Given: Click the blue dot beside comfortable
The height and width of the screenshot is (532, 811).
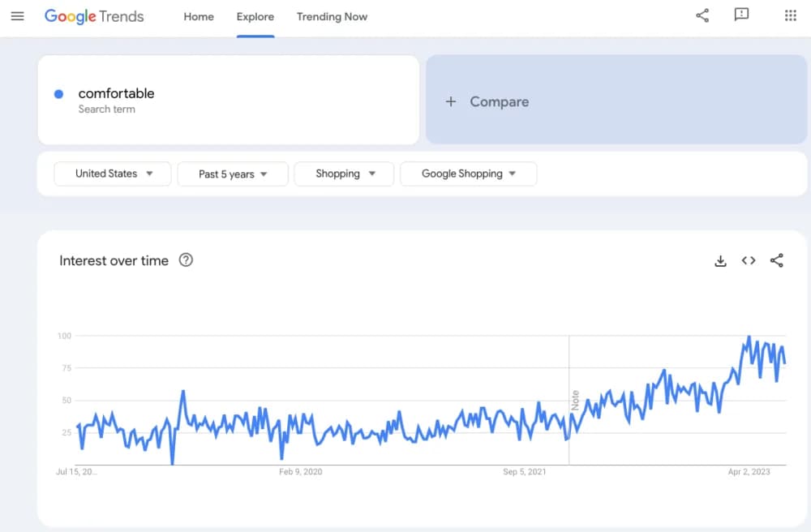Looking at the screenshot, I should point(59,94).
